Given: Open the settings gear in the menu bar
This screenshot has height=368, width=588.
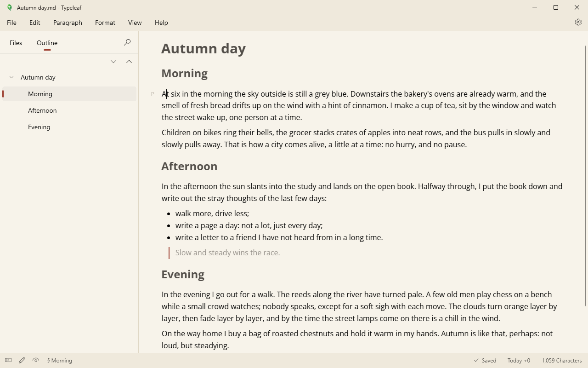Looking at the screenshot, I should point(578,22).
